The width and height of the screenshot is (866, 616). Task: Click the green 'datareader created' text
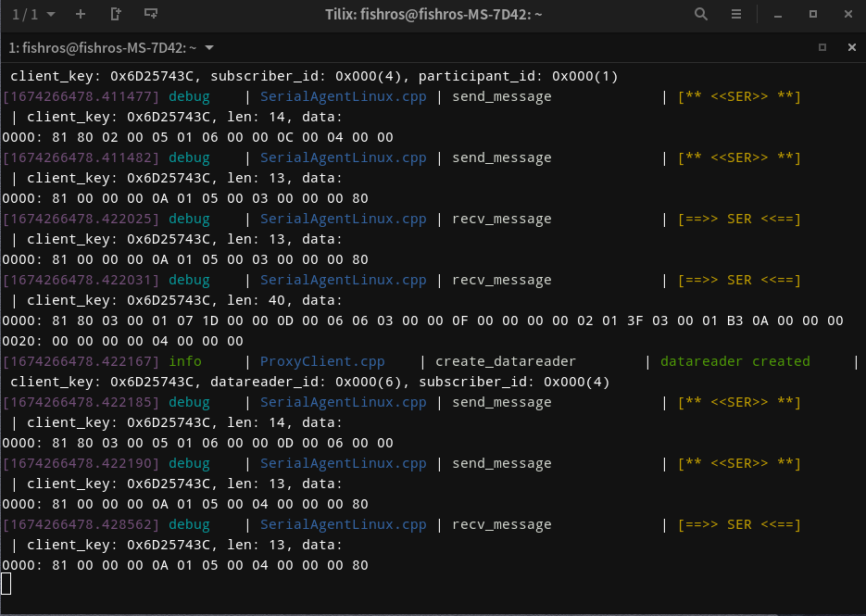point(734,361)
